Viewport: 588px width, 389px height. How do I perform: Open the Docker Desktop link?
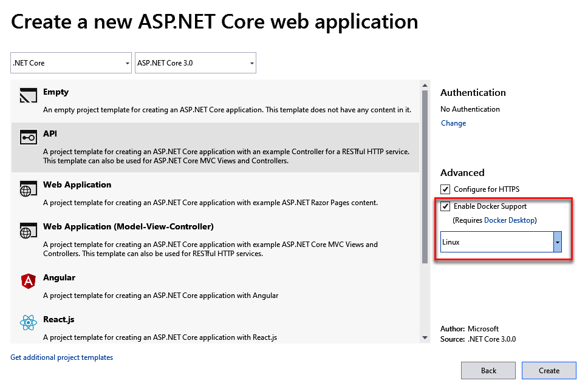[x=509, y=220]
